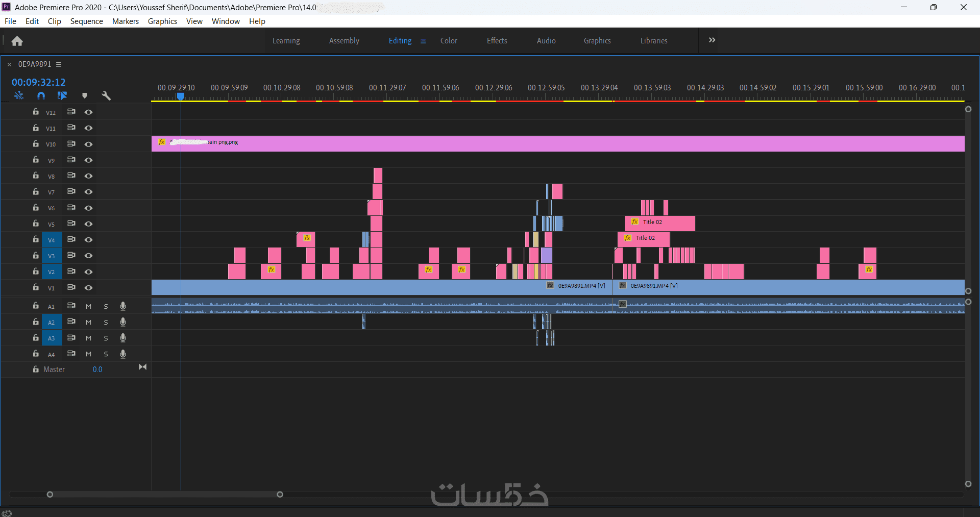Viewport: 980px width, 517px height.
Task: Go to the Home screen icon
Action: click(x=17, y=41)
